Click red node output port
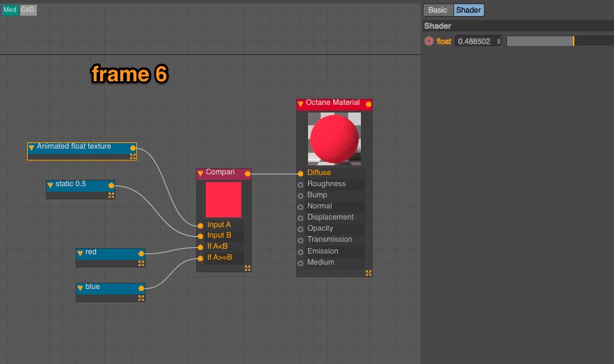 click(x=141, y=254)
